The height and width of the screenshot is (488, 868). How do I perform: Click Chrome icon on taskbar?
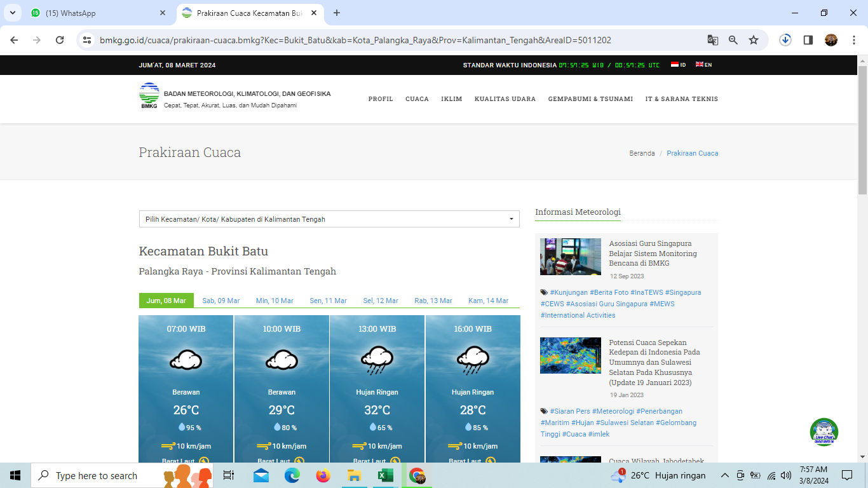(x=417, y=475)
